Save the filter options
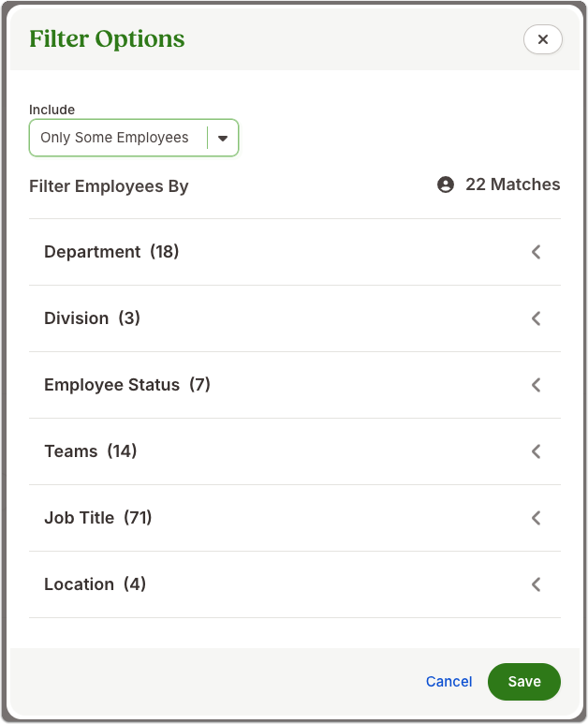 point(523,682)
